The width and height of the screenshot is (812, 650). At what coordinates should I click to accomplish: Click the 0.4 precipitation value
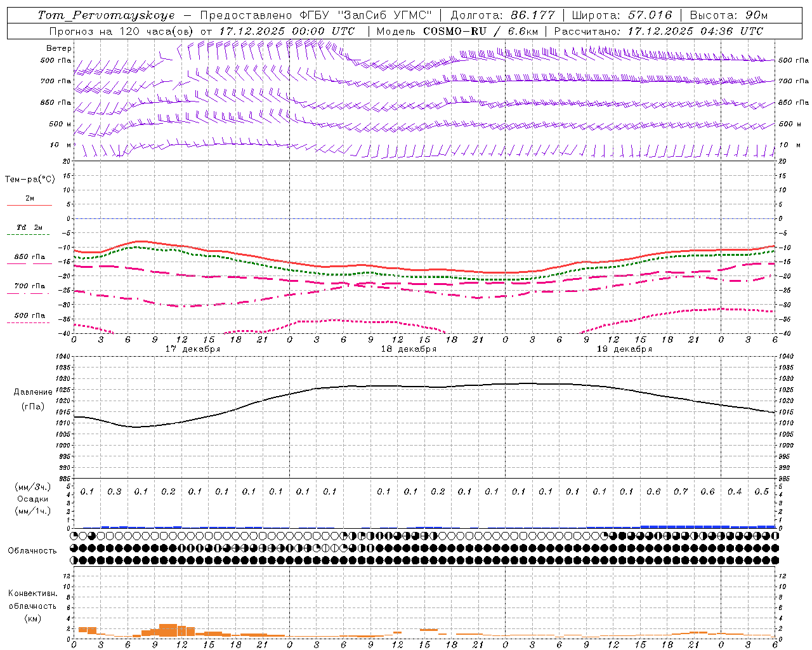(735, 492)
